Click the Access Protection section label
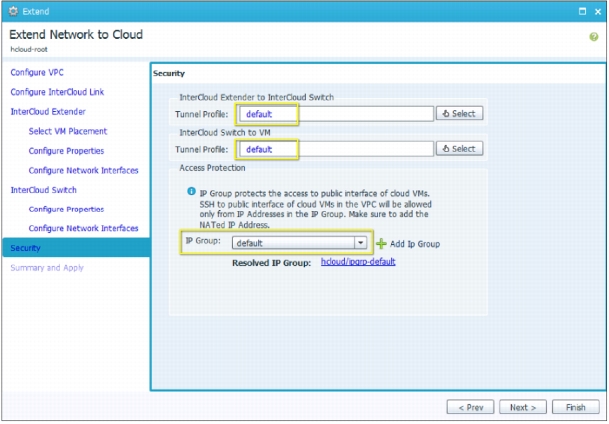 pyautogui.click(x=212, y=168)
